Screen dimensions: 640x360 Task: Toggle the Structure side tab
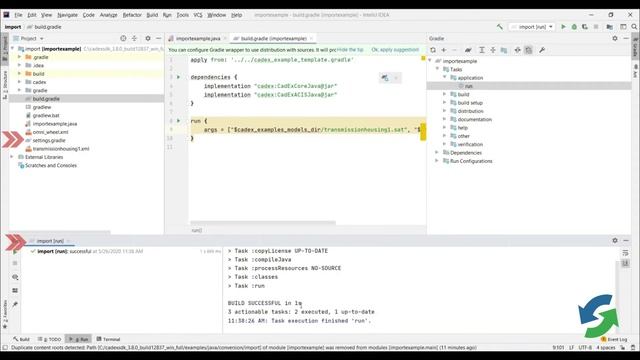pyautogui.click(x=5, y=84)
